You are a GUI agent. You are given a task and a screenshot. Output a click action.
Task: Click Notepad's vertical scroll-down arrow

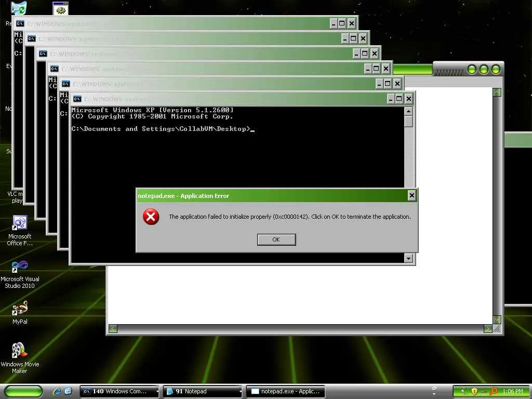pos(497,320)
